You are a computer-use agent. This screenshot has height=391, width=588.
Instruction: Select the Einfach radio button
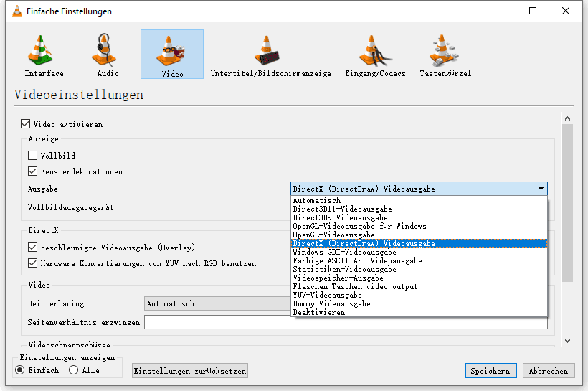[x=20, y=370]
